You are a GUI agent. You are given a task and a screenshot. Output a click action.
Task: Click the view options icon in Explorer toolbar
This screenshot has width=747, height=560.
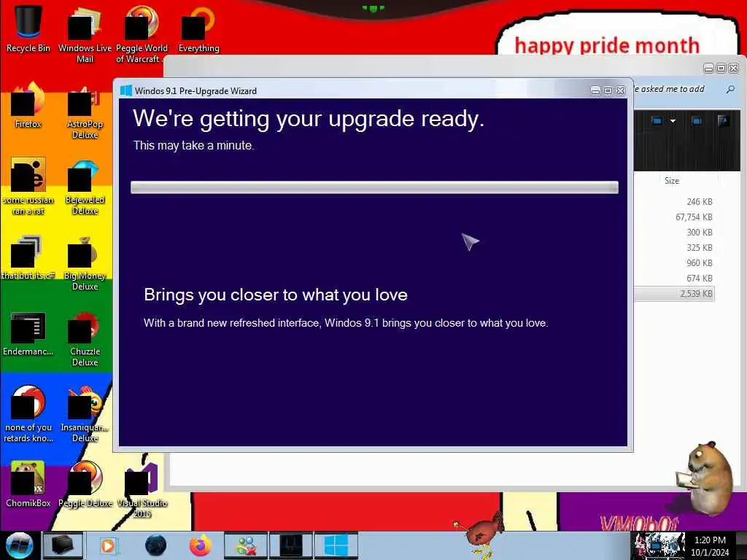pos(657,121)
